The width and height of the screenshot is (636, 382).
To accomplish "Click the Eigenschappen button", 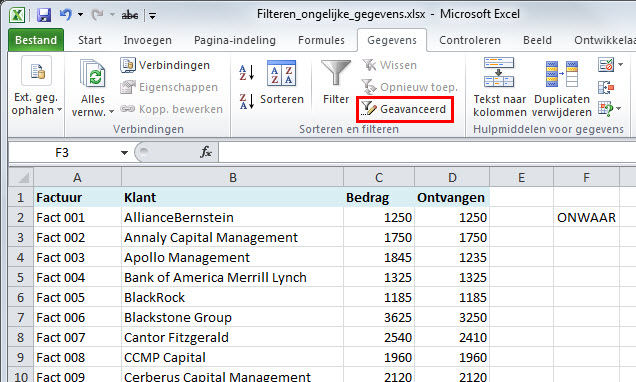I will (169, 87).
